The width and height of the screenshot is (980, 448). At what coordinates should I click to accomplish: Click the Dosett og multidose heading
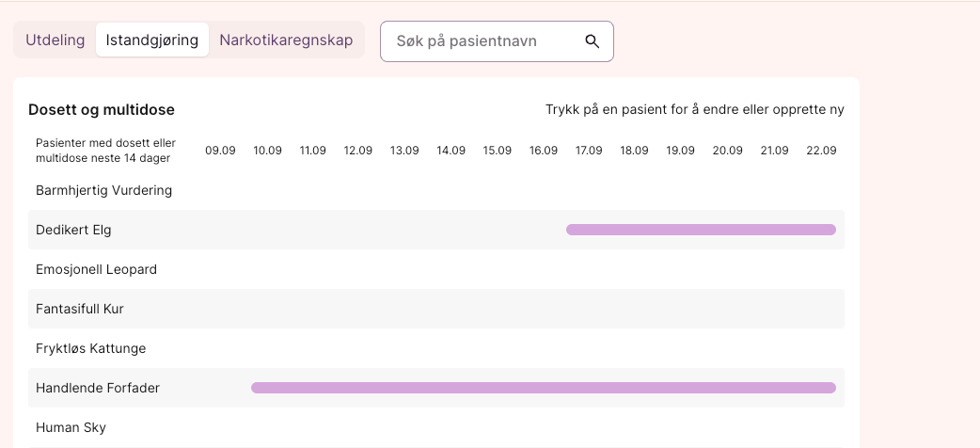tap(102, 110)
